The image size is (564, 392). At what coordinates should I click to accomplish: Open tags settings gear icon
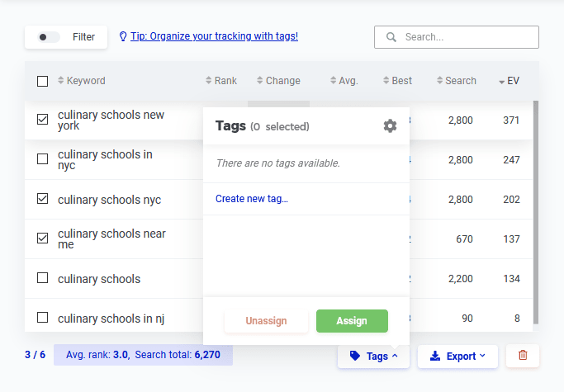tap(390, 125)
